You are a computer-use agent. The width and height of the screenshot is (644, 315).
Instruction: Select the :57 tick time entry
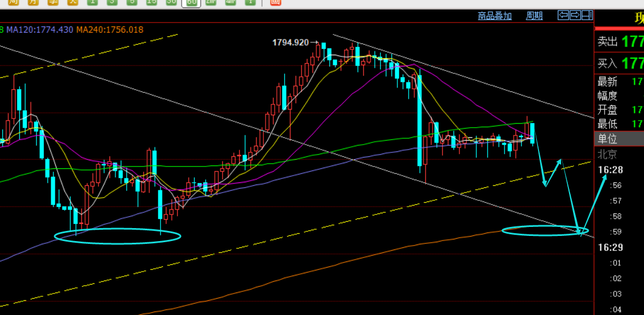[x=617, y=200]
